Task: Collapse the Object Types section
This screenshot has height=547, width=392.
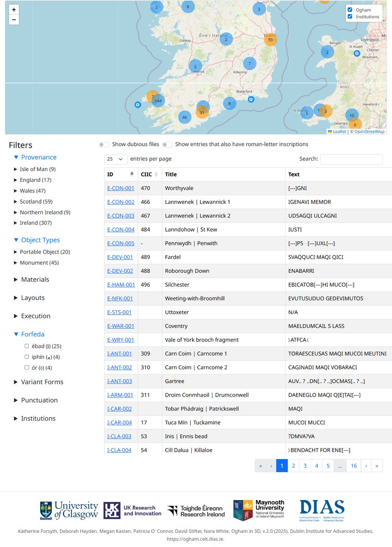Action: [x=36, y=240]
